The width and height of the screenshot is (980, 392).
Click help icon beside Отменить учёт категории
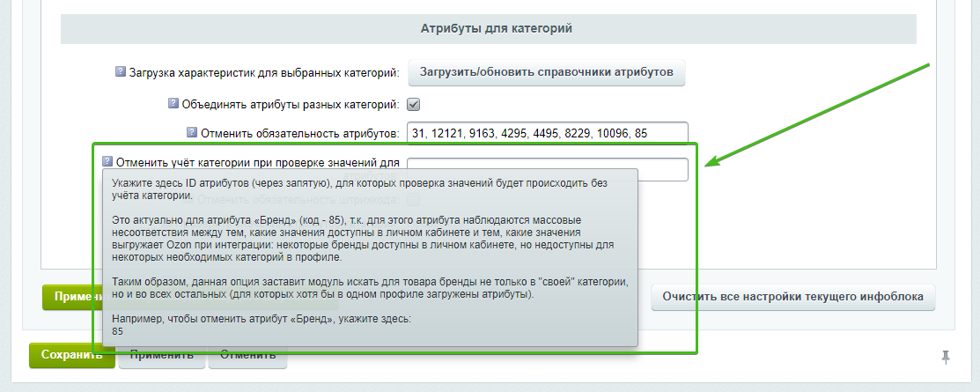pyautogui.click(x=108, y=160)
